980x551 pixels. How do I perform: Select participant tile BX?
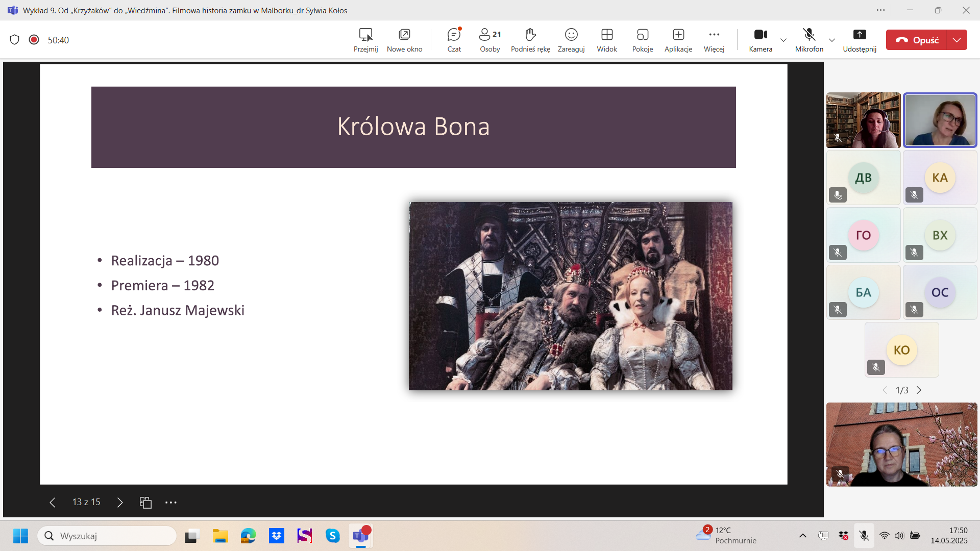click(x=940, y=235)
